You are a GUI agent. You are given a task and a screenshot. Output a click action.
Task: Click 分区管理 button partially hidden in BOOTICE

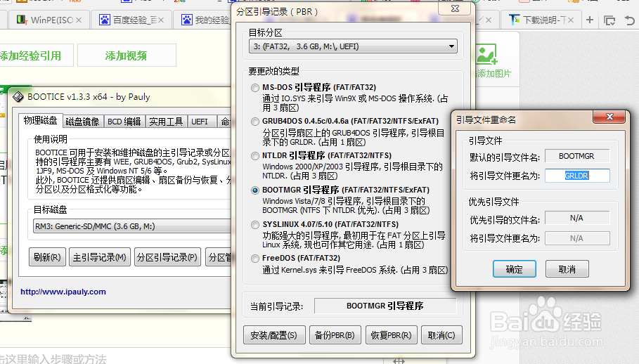pos(219,257)
